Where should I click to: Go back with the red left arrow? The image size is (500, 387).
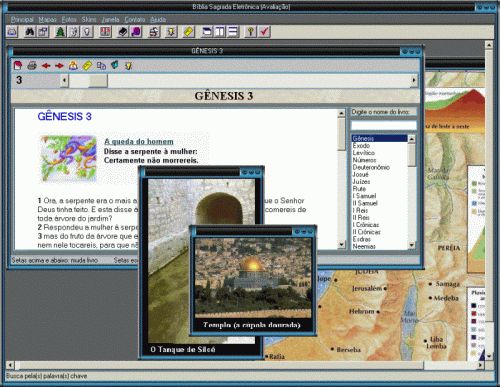click(x=46, y=66)
